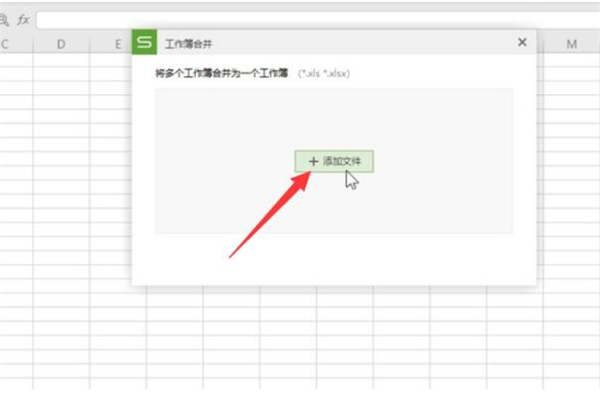Click the magnifier icon beside fx
The image size is (600, 397).
point(4,20)
